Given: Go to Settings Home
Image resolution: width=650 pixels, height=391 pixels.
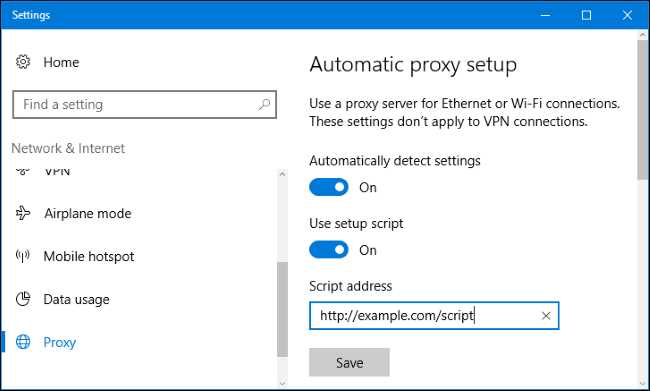Looking at the screenshot, I should (x=61, y=62).
